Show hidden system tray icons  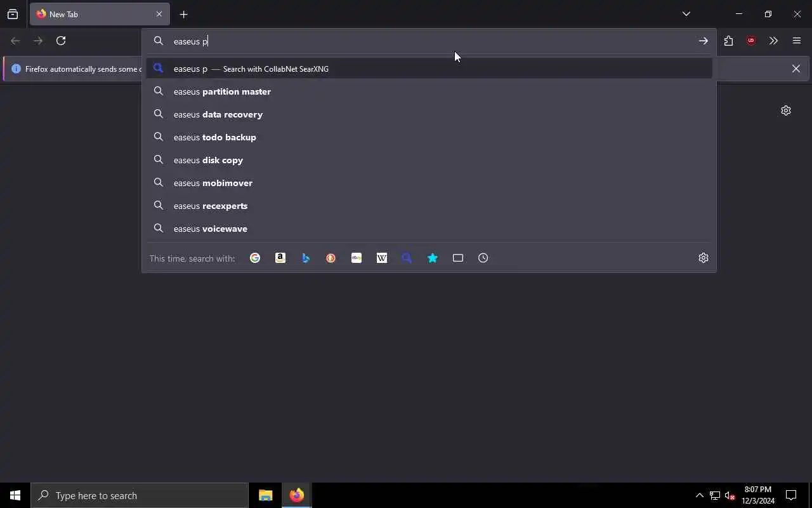[x=699, y=495]
